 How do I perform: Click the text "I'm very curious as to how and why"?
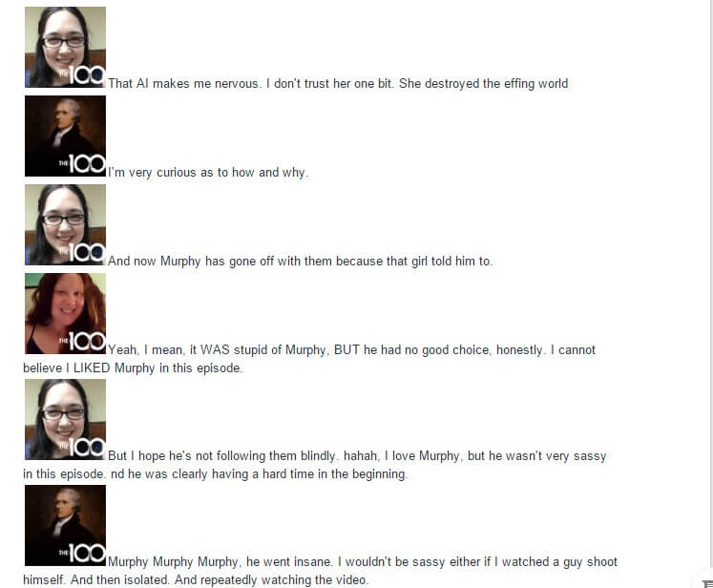pos(208,173)
